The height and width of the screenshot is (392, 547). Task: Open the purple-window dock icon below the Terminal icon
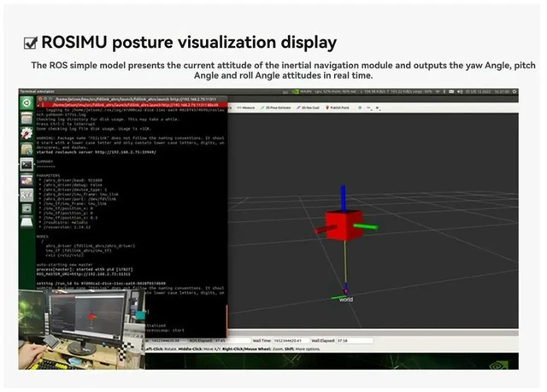(26, 180)
